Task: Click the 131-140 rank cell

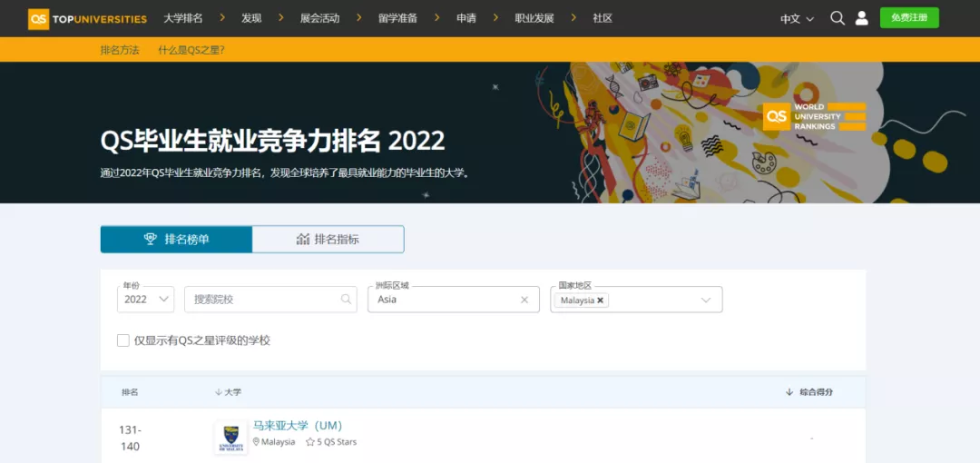Action: tap(130, 438)
